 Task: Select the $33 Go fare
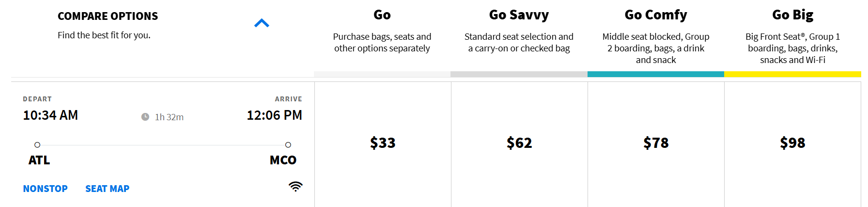pos(383,143)
